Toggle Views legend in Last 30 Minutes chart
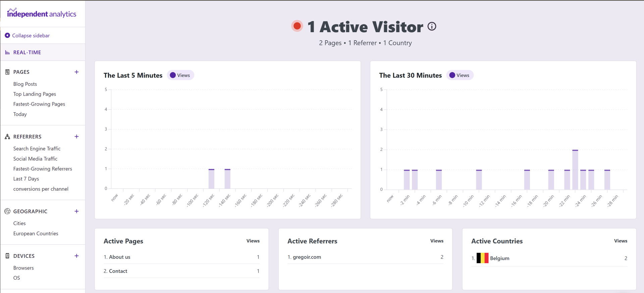Screen dimensions: 644x293 click(460, 75)
